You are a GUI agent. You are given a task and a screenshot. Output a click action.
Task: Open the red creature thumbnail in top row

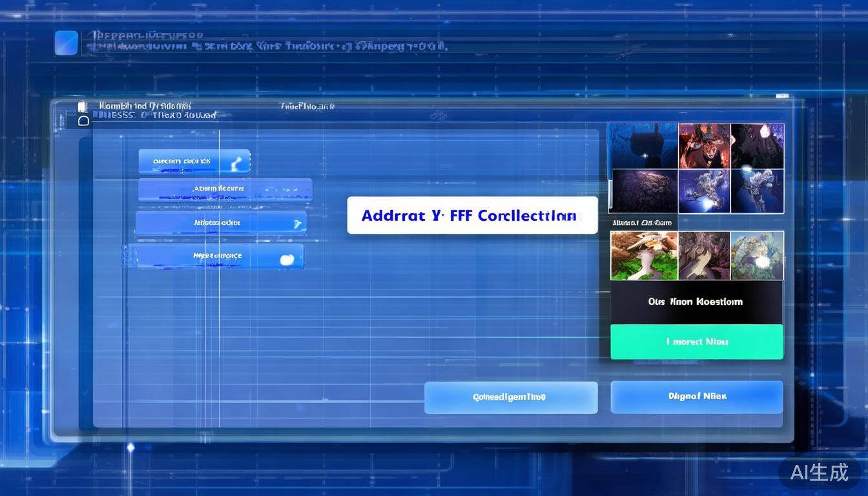click(x=704, y=146)
